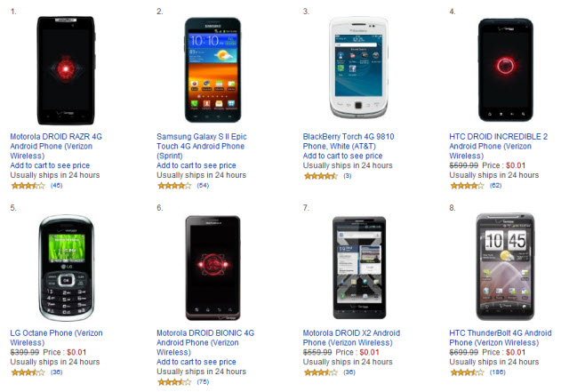569x392 pixels.
Task: Click star rating of HTC DROID INCREDIBLE 2
Action: (467, 186)
